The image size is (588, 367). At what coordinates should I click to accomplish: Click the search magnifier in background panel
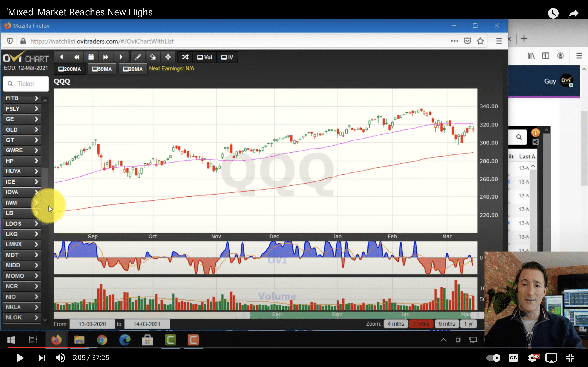(x=519, y=137)
